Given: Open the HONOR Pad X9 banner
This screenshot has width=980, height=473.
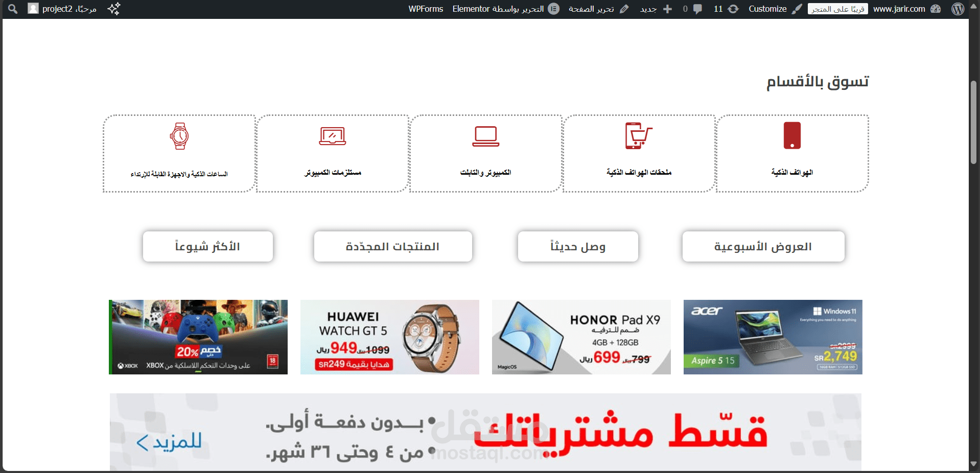Looking at the screenshot, I should tap(581, 337).
